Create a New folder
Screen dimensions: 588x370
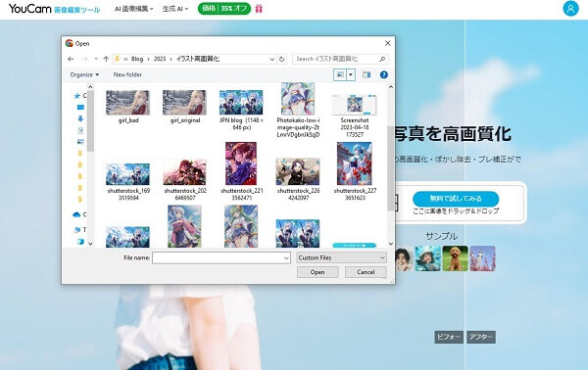[127, 75]
